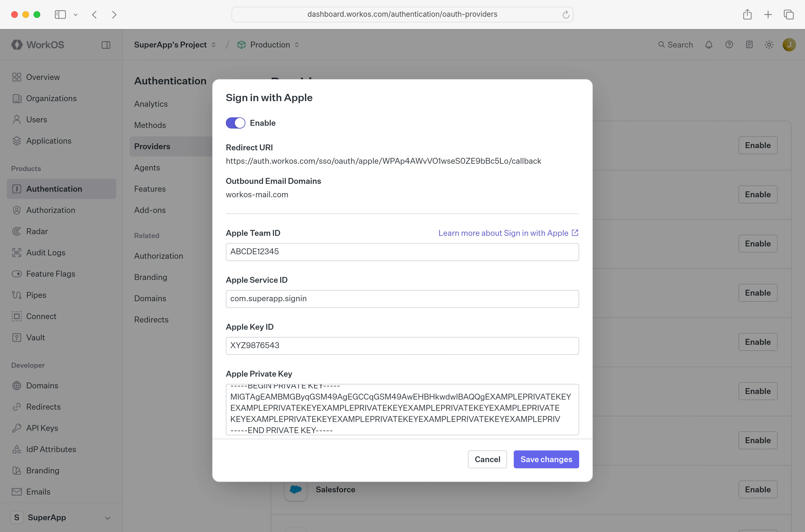The width and height of the screenshot is (805, 532).
Task: Click Search in the header
Action: [675, 45]
